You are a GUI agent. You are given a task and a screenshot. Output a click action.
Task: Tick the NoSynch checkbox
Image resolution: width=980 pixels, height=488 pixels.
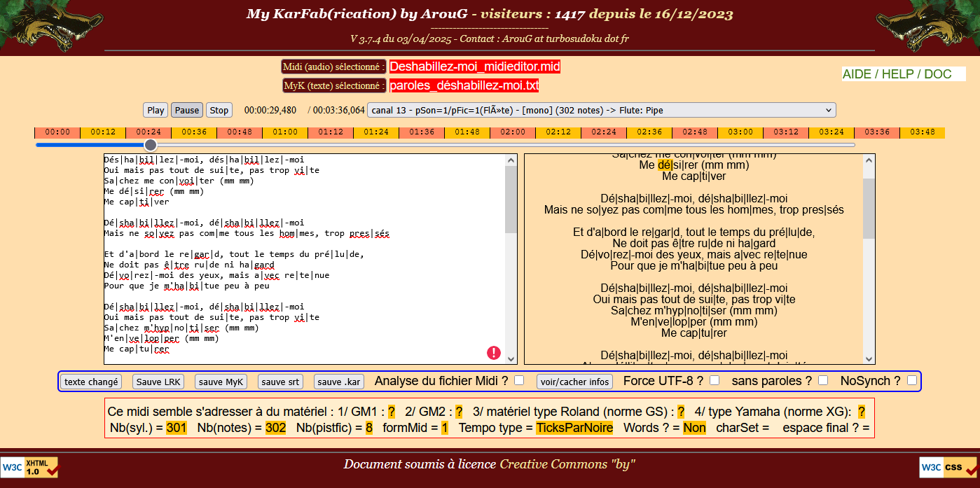pos(912,380)
